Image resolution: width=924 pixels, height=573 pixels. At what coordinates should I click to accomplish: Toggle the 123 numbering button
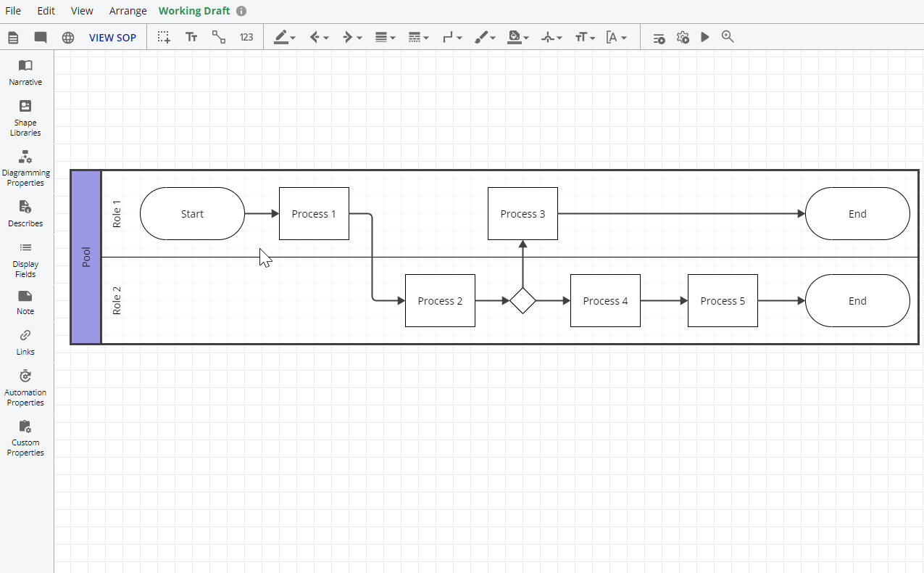click(246, 37)
